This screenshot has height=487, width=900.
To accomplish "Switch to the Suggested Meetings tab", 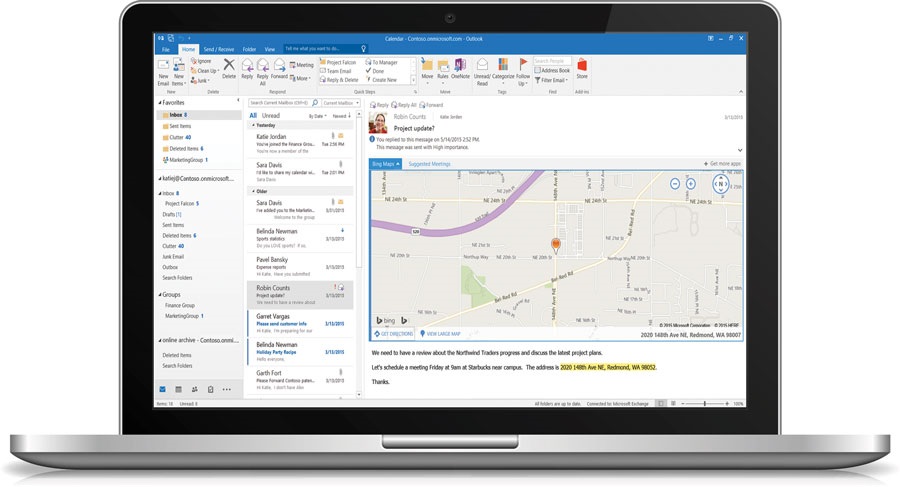I will (429, 164).
